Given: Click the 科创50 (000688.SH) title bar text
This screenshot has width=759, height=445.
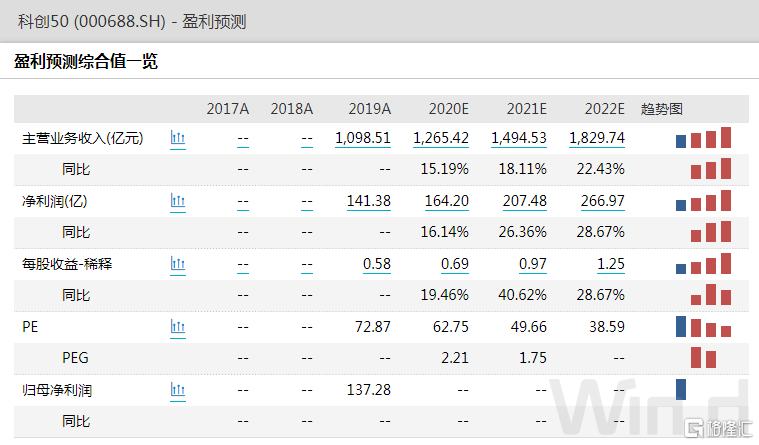Looking at the screenshot, I should pyautogui.click(x=132, y=22).
